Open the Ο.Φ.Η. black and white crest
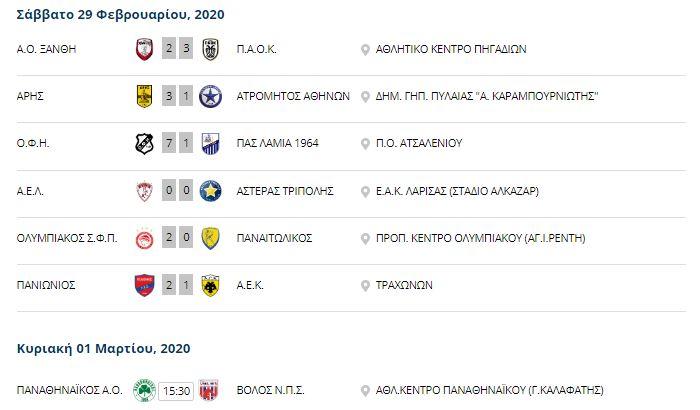This screenshot has height=410, width=700. [x=144, y=143]
